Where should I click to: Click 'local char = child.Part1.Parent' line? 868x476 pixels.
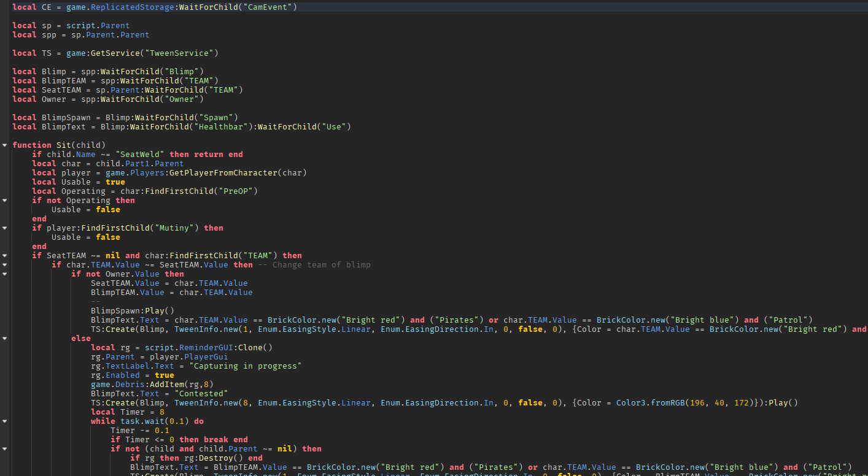tap(108, 164)
